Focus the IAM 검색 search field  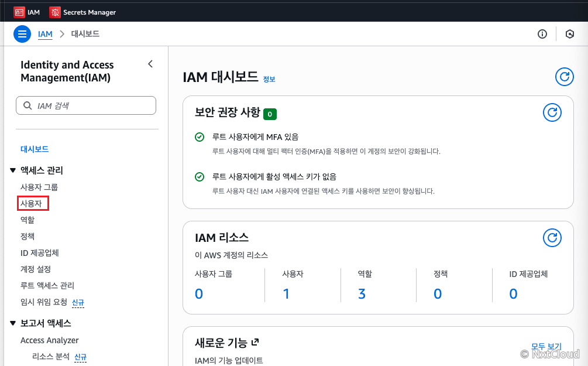(86, 105)
